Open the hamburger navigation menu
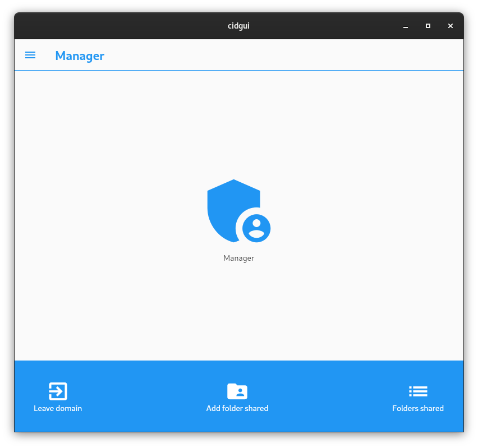The width and height of the screenshot is (478, 448). tap(30, 55)
